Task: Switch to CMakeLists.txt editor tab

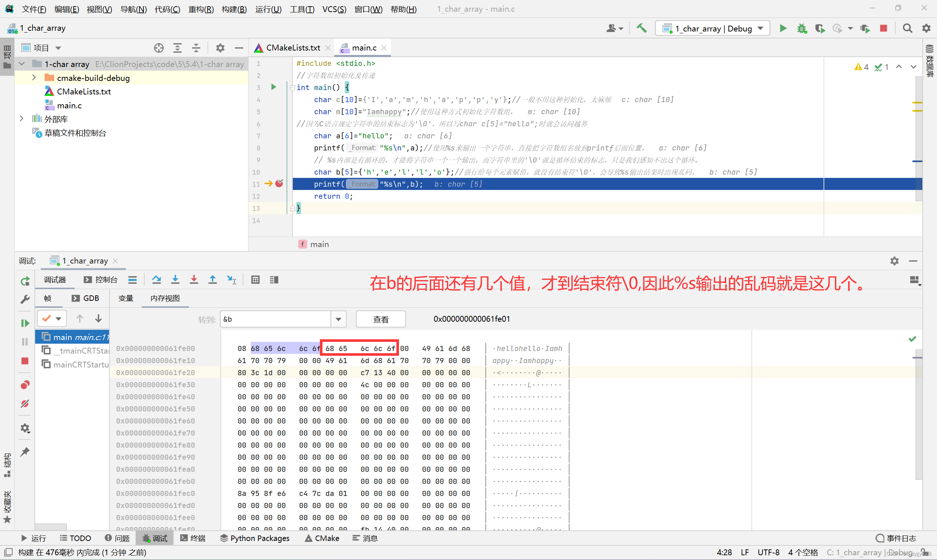Action: pos(293,48)
